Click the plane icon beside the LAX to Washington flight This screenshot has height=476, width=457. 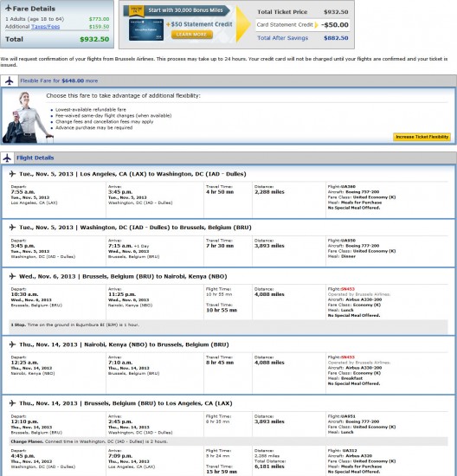(x=12, y=174)
